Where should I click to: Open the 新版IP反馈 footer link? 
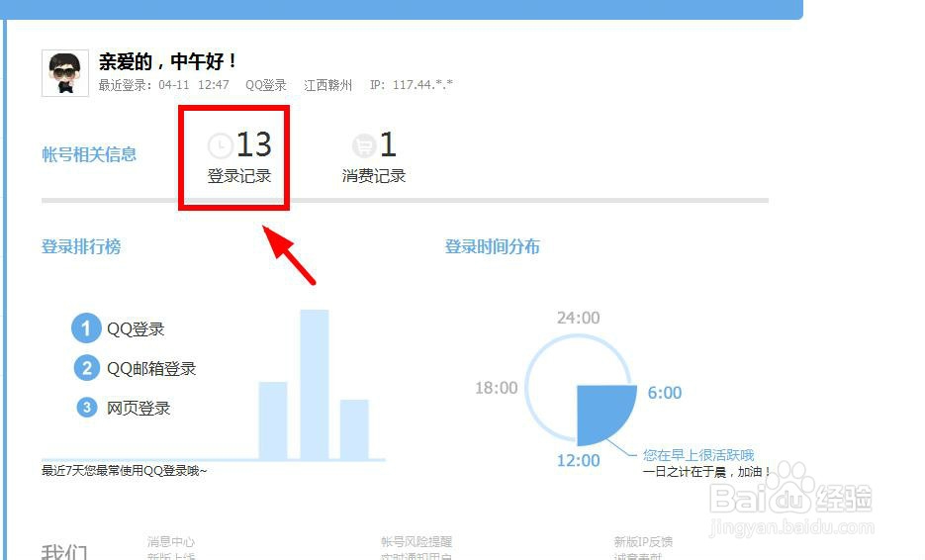[x=643, y=542]
